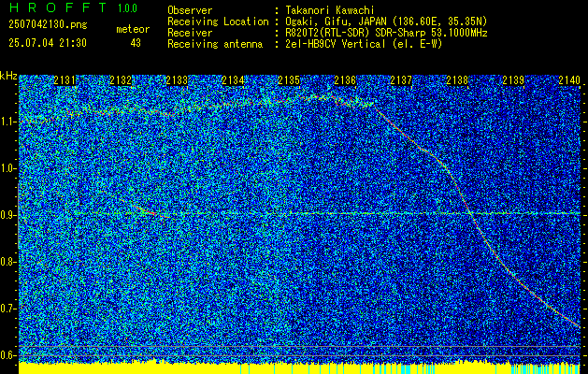
Task: Click the Observer field label
Action: [x=190, y=10]
